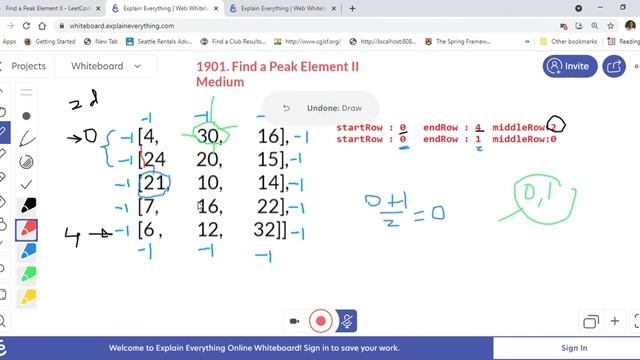
Task: Open The Spring Framework bookmark
Action: (458, 41)
